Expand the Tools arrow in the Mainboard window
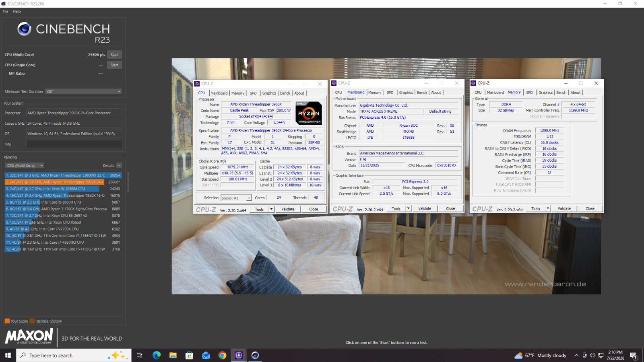 tap(409, 209)
